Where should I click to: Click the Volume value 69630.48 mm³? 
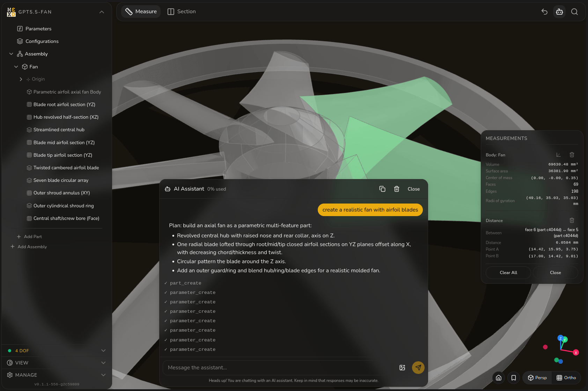(x=563, y=164)
